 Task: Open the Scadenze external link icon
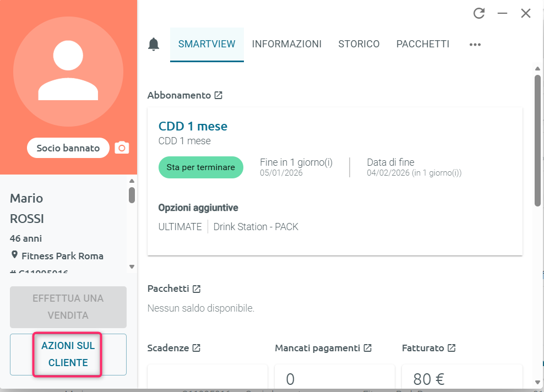197,348
